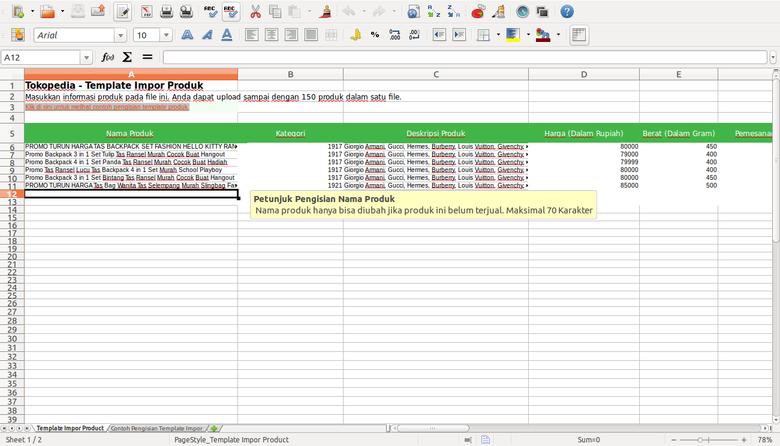Create a new spreadsheet document
This screenshot has height=446, width=780.
[x=18, y=11]
